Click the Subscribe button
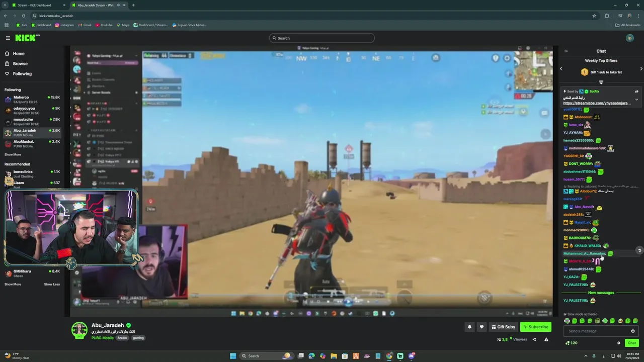Viewport: 644px width, 362px height. pos(536,327)
